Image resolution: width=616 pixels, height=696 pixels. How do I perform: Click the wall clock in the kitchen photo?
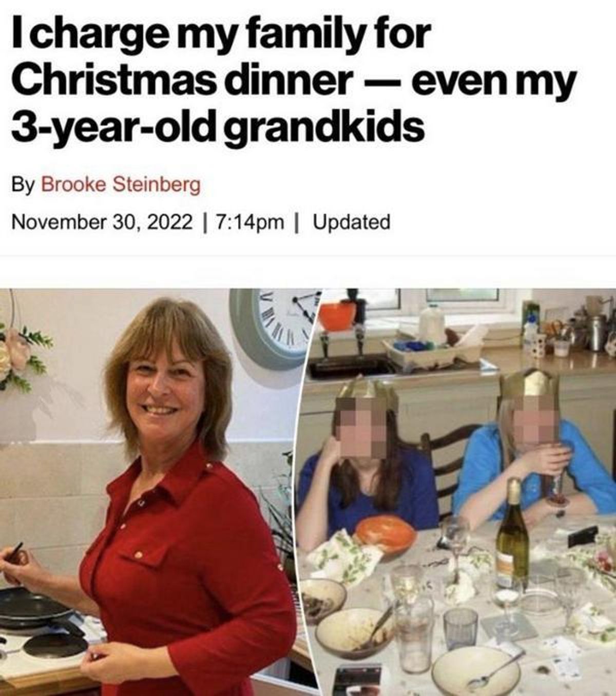[x=275, y=326]
